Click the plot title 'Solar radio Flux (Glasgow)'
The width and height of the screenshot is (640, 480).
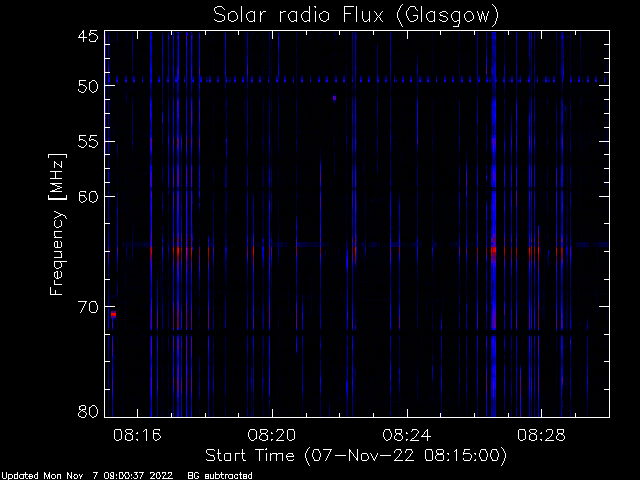[x=356, y=15]
